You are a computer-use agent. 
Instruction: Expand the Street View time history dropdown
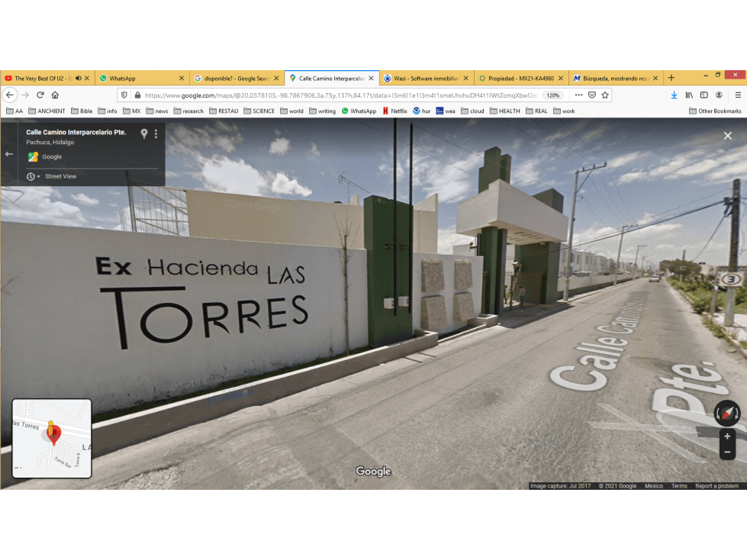tap(34, 177)
